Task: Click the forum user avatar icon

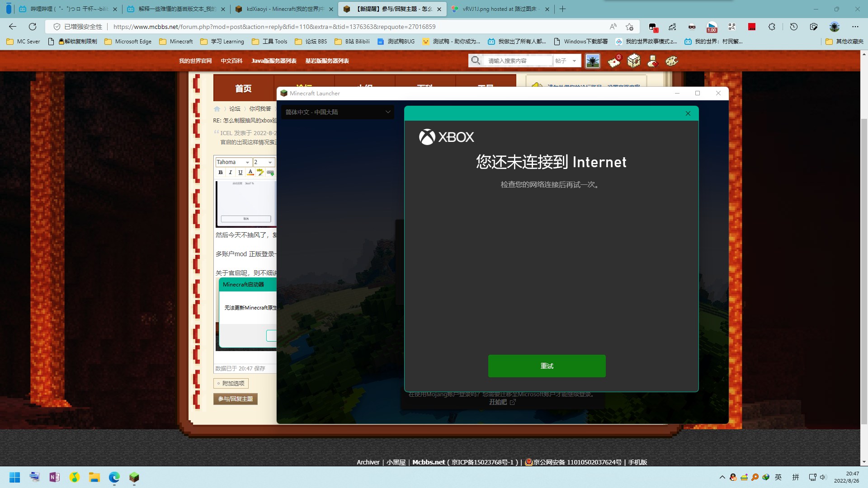Action: pos(592,61)
